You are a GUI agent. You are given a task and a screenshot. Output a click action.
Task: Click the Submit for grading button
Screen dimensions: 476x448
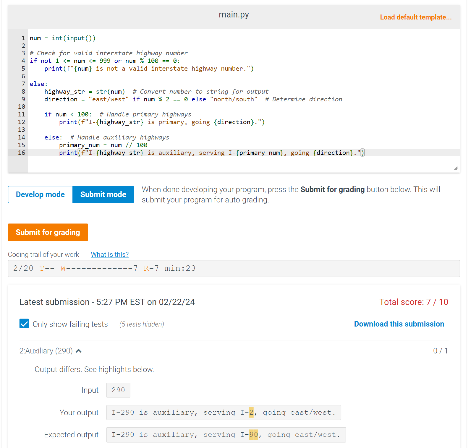(x=48, y=232)
